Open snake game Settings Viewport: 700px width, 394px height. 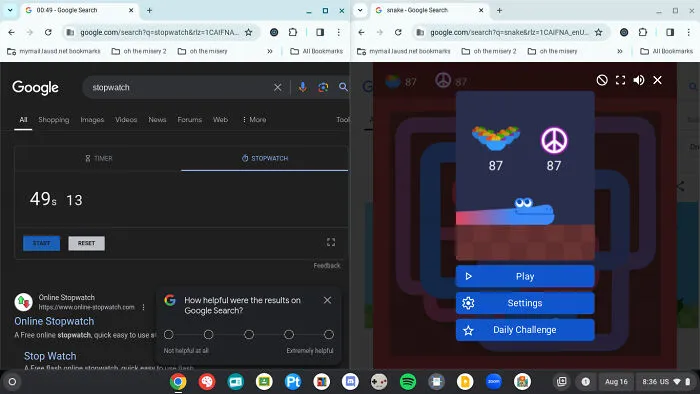pos(525,303)
